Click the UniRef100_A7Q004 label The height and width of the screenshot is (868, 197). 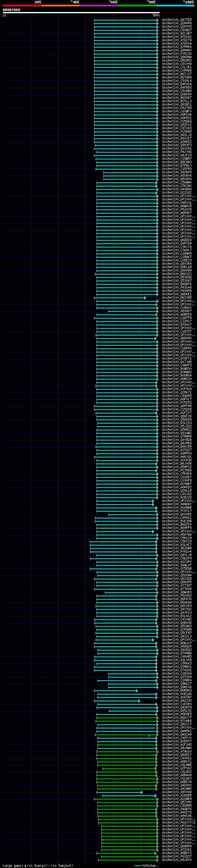[177, 43]
